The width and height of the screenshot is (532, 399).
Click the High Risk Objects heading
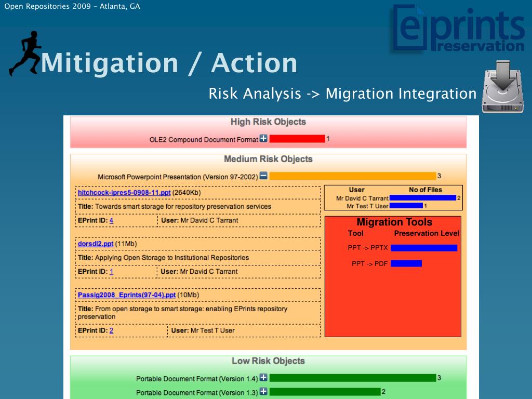[269, 122]
